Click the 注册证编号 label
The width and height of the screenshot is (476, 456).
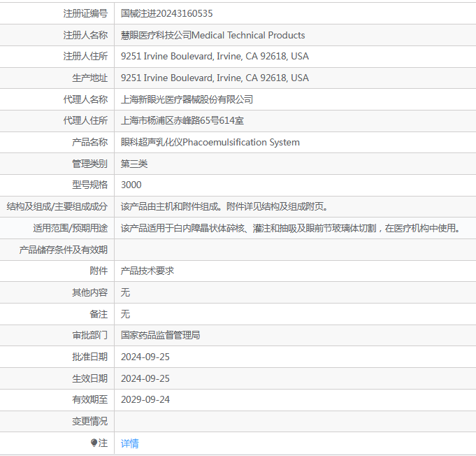click(85, 13)
